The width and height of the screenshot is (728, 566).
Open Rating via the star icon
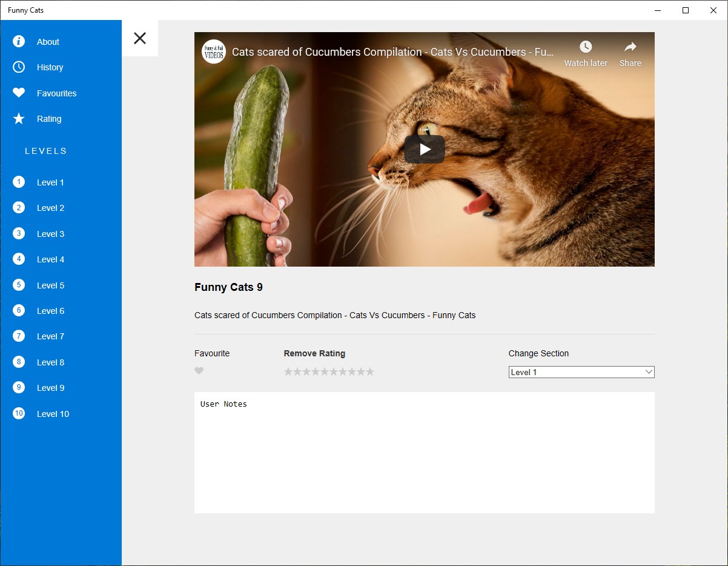19,119
